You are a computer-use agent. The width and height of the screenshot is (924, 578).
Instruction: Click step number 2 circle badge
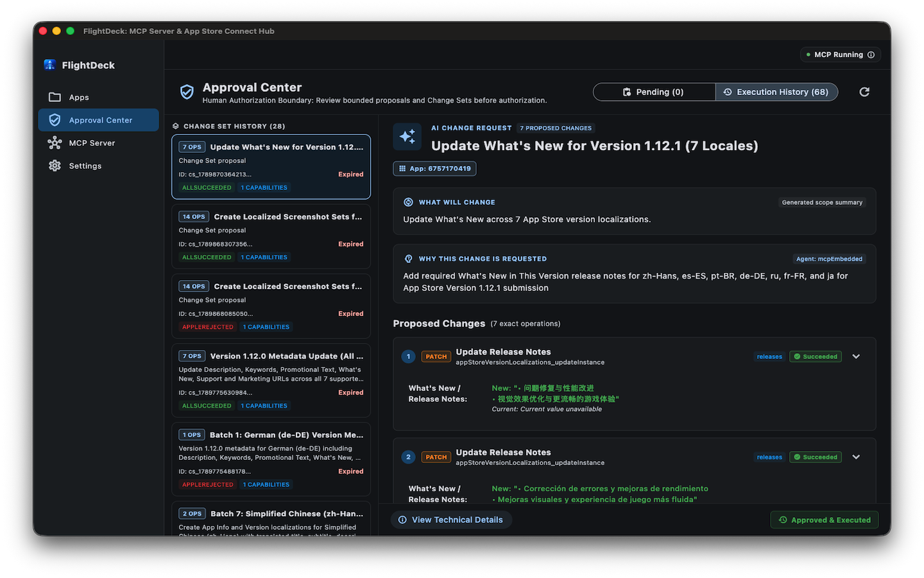tap(408, 457)
